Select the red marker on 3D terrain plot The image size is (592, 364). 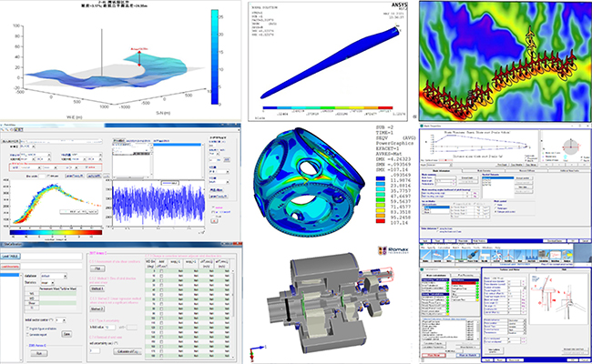(x=139, y=55)
